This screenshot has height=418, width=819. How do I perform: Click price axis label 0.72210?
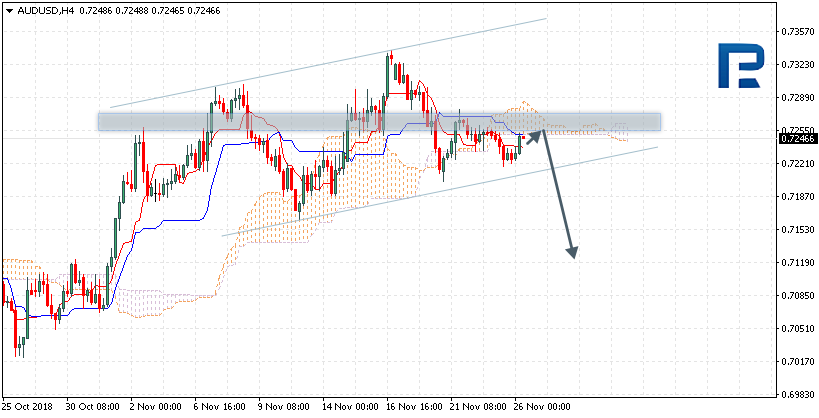pos(799,164)
